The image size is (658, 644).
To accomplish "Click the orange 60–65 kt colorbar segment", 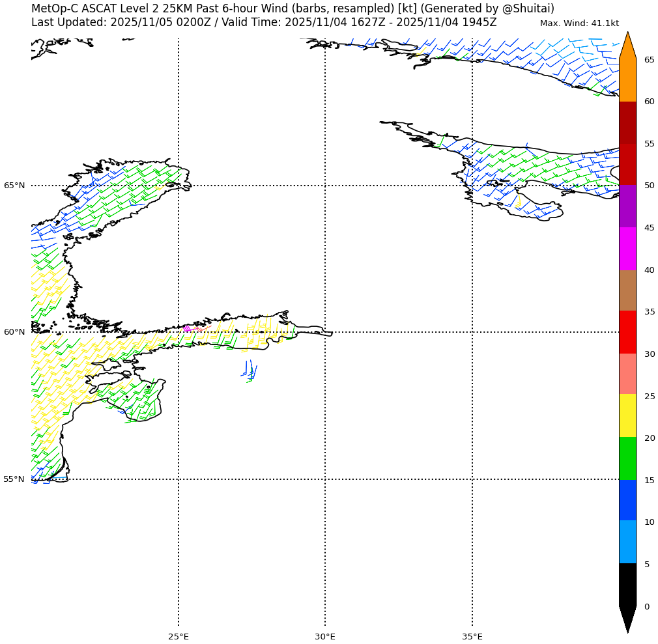I will point(627,80).
